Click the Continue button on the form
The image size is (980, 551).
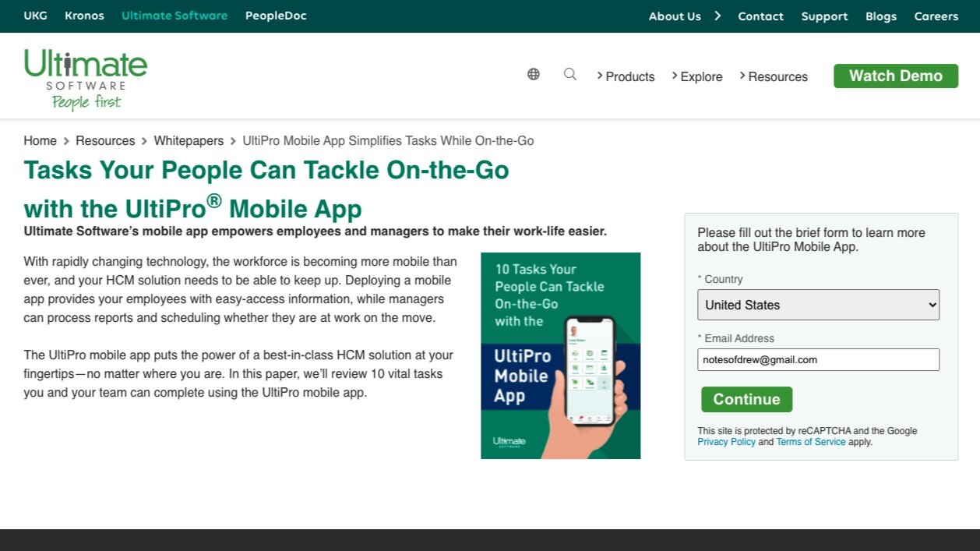746,399
